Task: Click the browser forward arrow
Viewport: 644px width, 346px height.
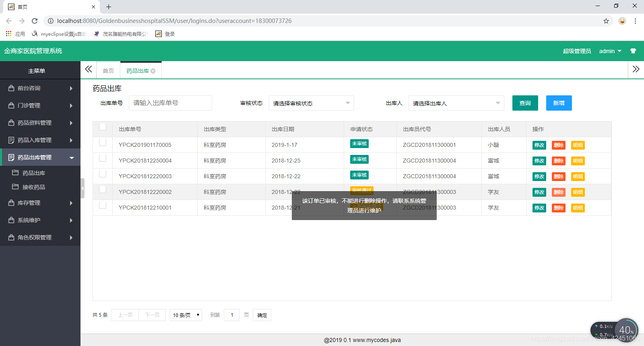Action: (x=22, y=21)
